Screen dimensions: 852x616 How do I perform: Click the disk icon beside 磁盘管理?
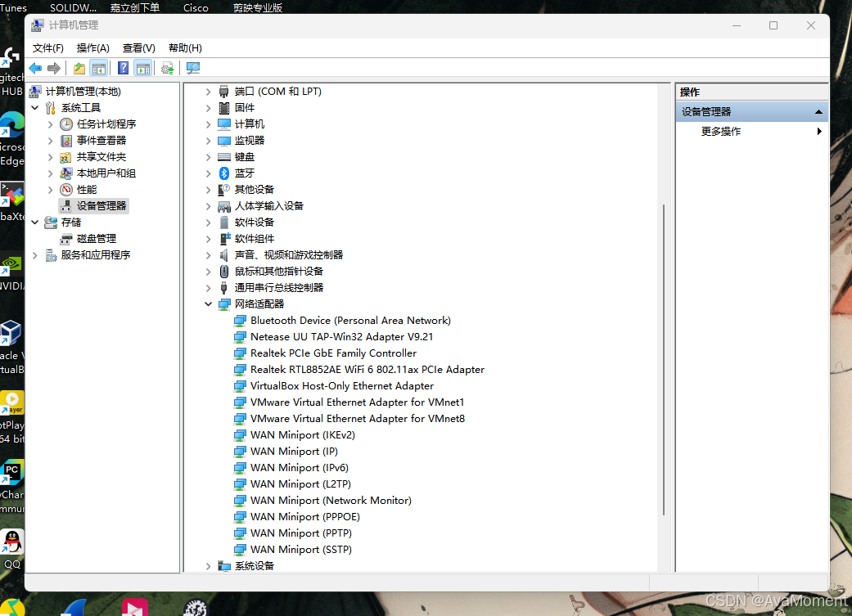pos(66,239)
